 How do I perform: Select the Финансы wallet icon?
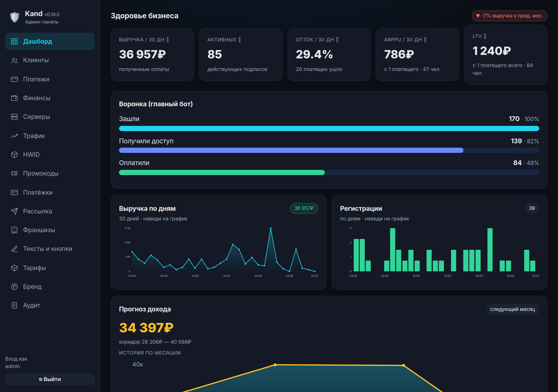pos(14,98)
